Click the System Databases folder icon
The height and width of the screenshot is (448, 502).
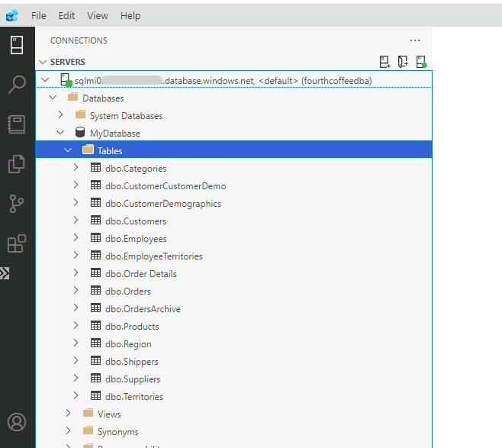(x=80, y=114)
